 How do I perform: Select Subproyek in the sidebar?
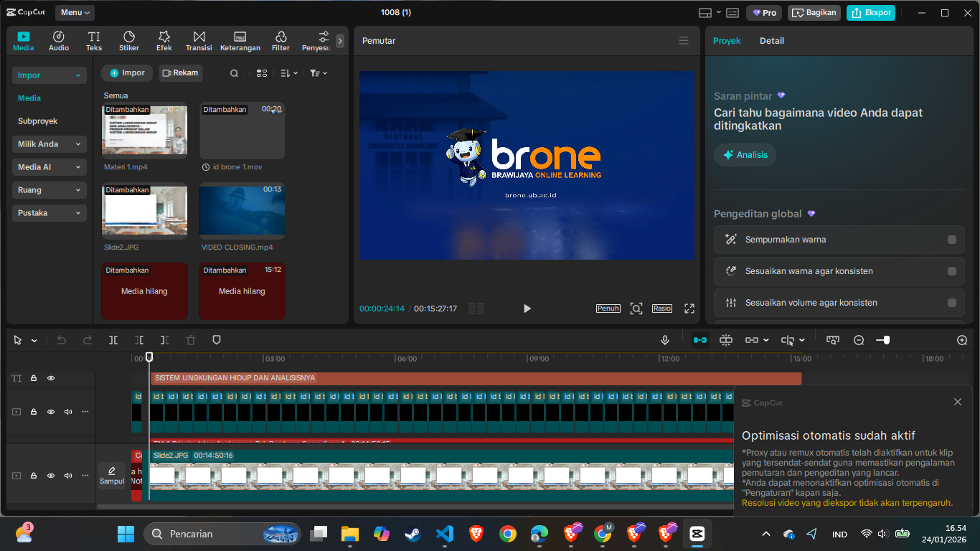tap(38, 121)
